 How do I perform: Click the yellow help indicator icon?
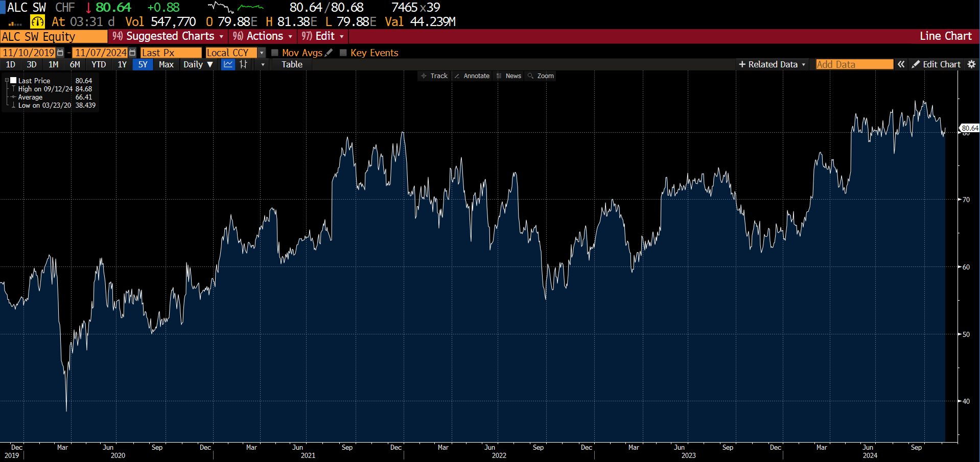tap(37, 21)
